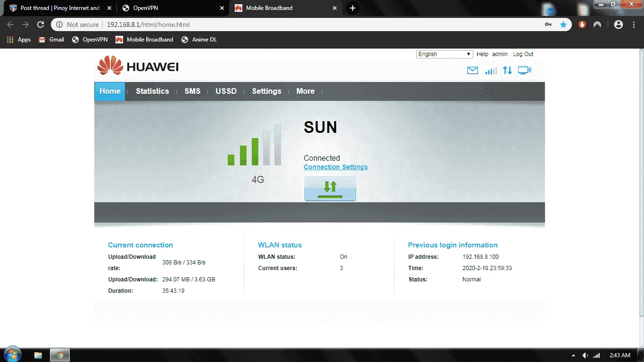This screenshot has height=362, width=644.
Task: Click the volume speaker tray icon
Action: click(x=585, y=355)
